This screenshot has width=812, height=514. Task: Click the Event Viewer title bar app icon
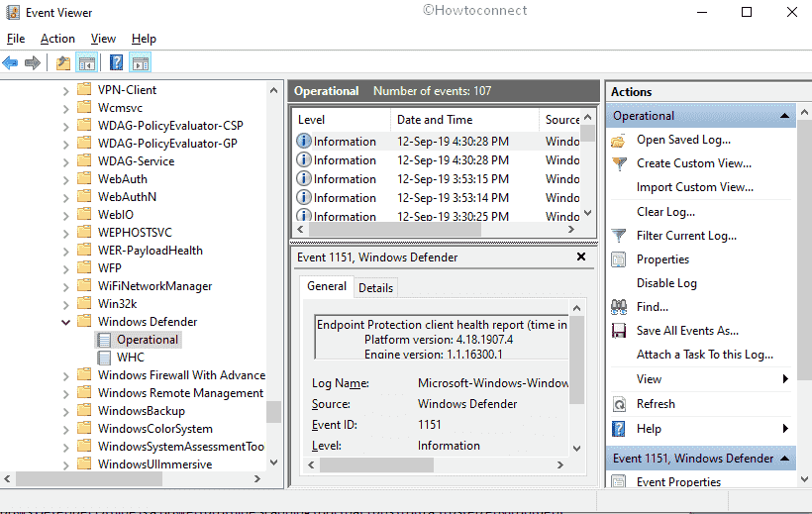[x=13, y=13]
